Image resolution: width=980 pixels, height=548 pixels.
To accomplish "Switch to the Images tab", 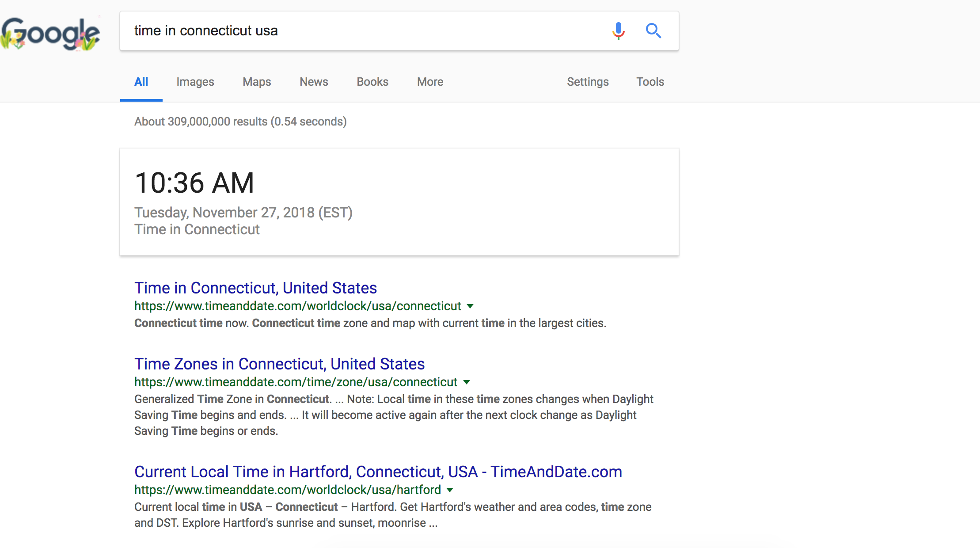I will pos(195,82).
